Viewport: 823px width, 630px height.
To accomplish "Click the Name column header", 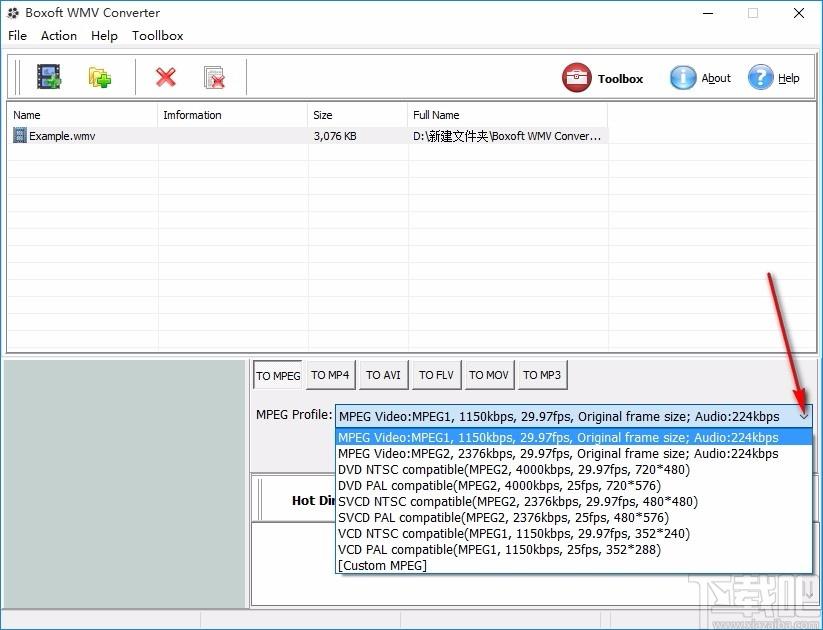I will pyautogui.click(x=82, y=115).
